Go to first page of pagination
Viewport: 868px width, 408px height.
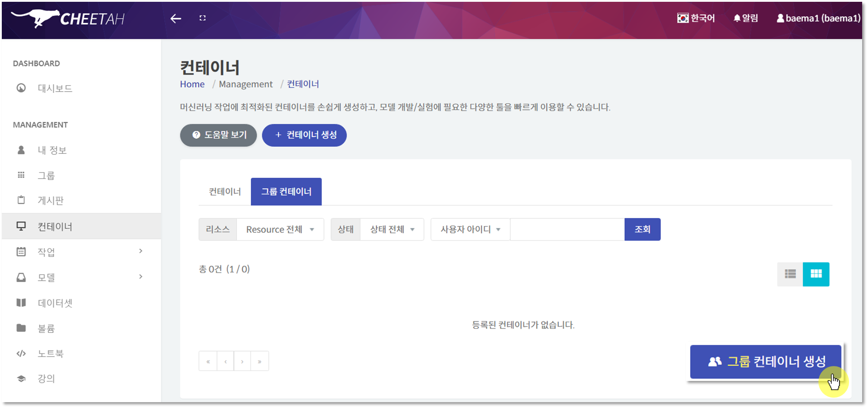pos(208,361)
